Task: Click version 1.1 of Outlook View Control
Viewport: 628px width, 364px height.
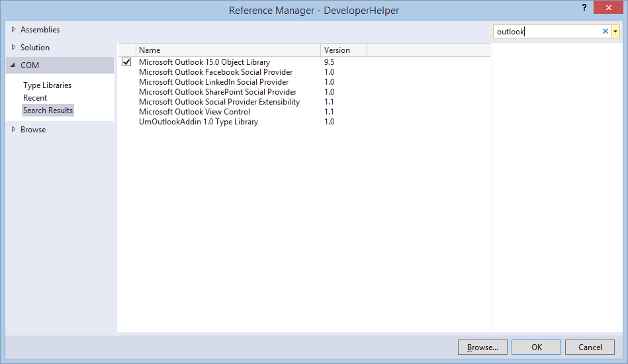Action: 329,112
